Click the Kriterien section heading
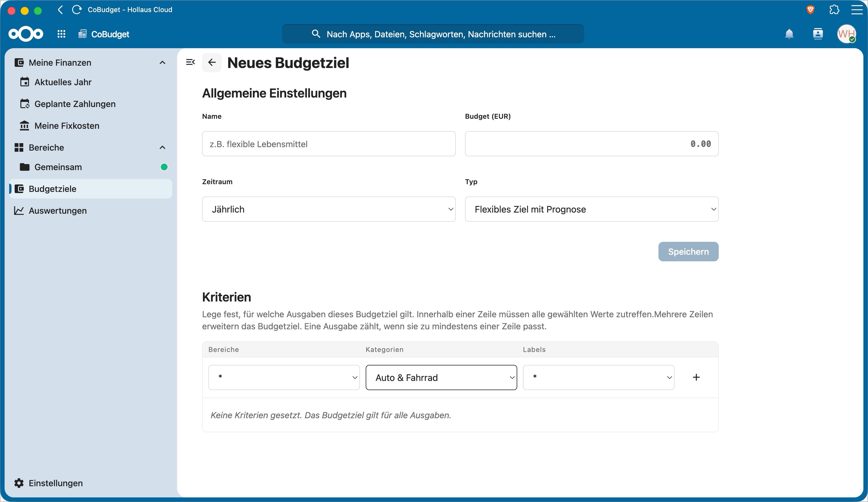This screenshot has width=868, height=502. pos(226,297)
